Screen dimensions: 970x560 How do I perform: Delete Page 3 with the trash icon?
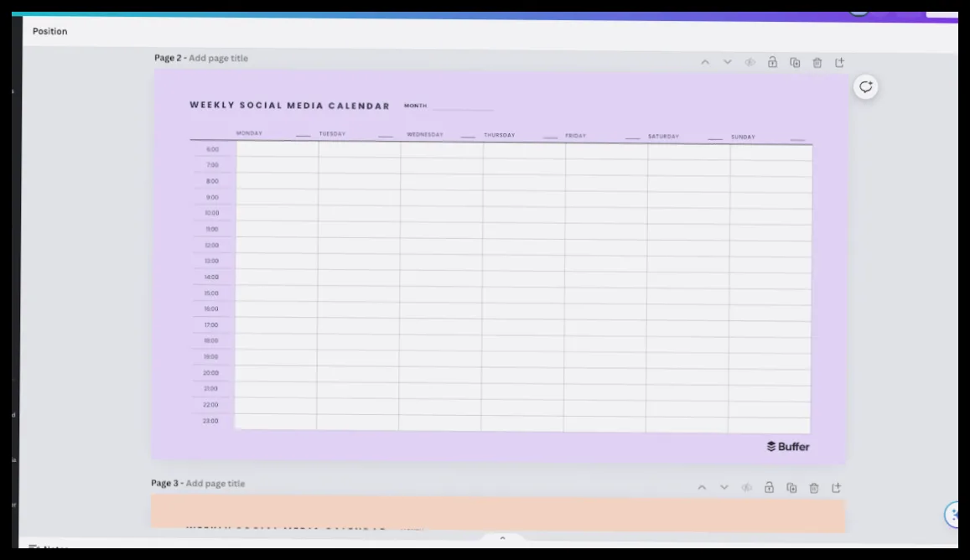pos(814,488)
